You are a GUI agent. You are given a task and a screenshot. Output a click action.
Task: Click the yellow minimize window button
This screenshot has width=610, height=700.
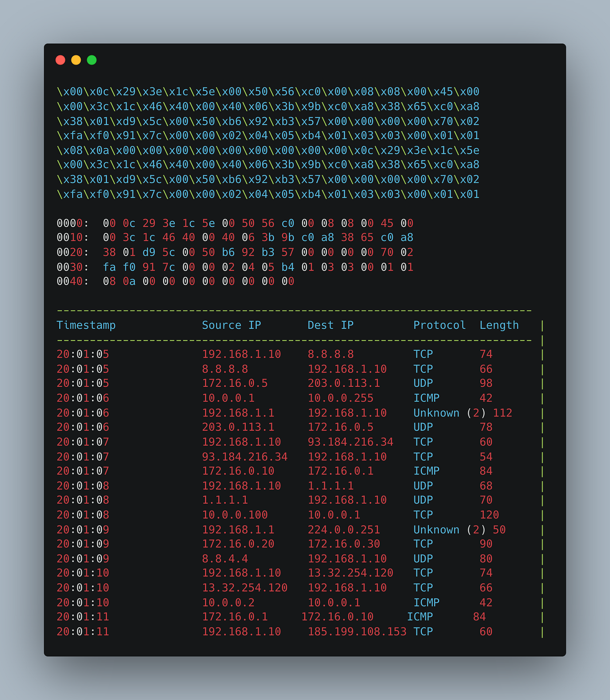coord(76,60)
